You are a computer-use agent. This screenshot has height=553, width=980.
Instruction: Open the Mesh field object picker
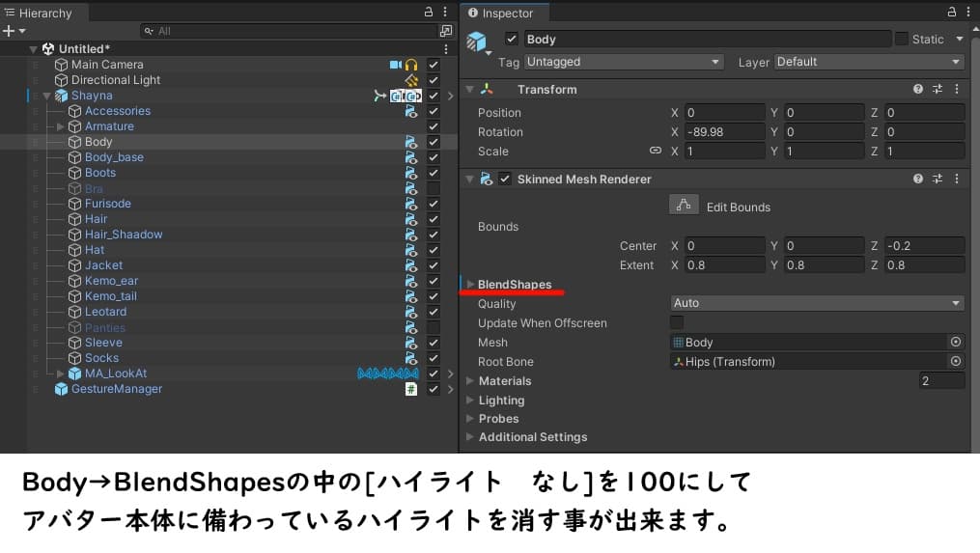[x=956, y=343]
